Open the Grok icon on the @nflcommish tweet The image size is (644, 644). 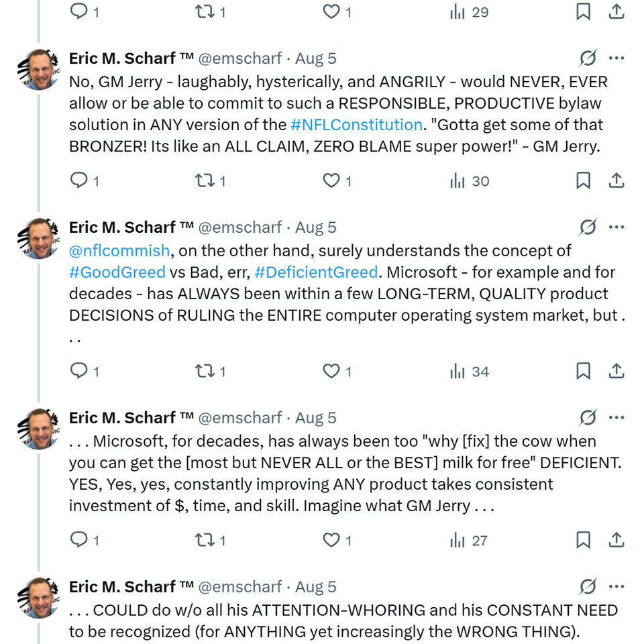click(588, 227)
